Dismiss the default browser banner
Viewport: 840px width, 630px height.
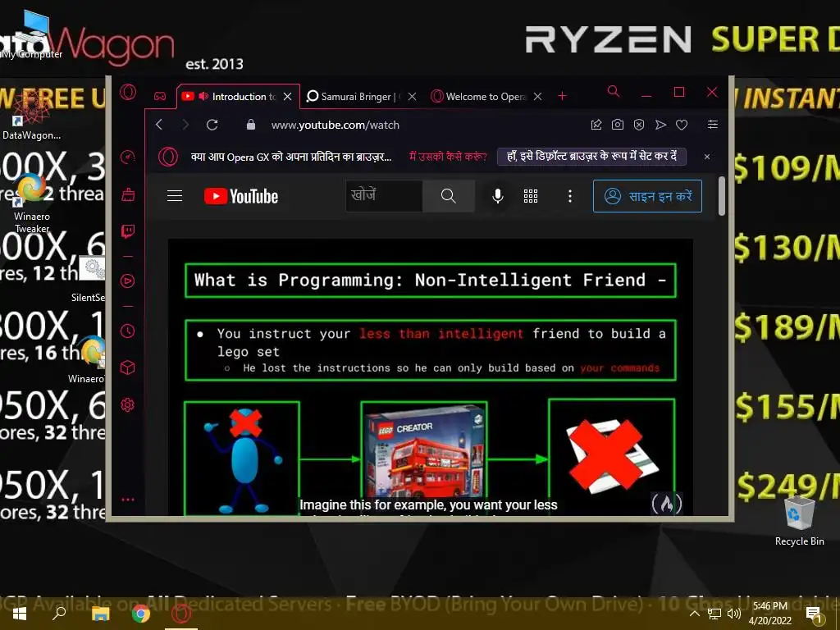707,157
